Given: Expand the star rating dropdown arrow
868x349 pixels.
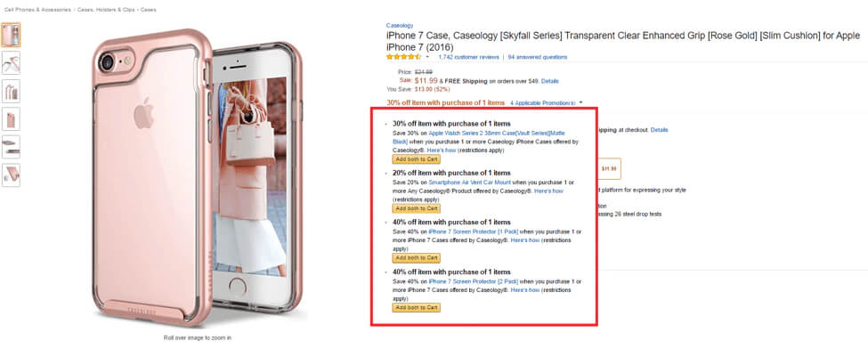Looking at the screenshot, I should click(x=427, y=57).
